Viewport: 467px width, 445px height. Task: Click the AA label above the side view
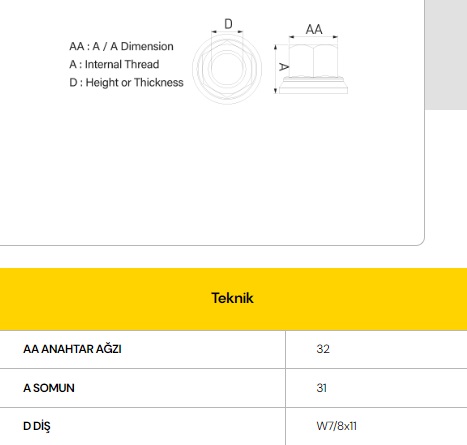click(x=314, y=29)
